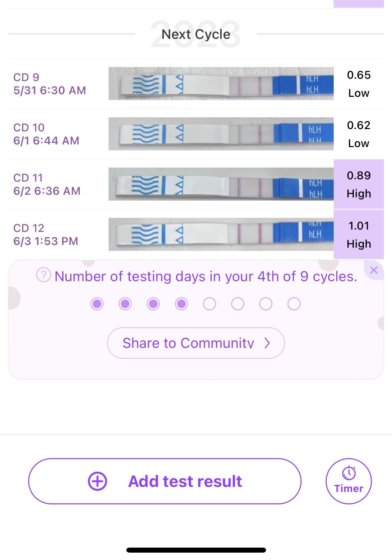
Task: View the CD 11 test strip image
Action: tap(221, 184)
